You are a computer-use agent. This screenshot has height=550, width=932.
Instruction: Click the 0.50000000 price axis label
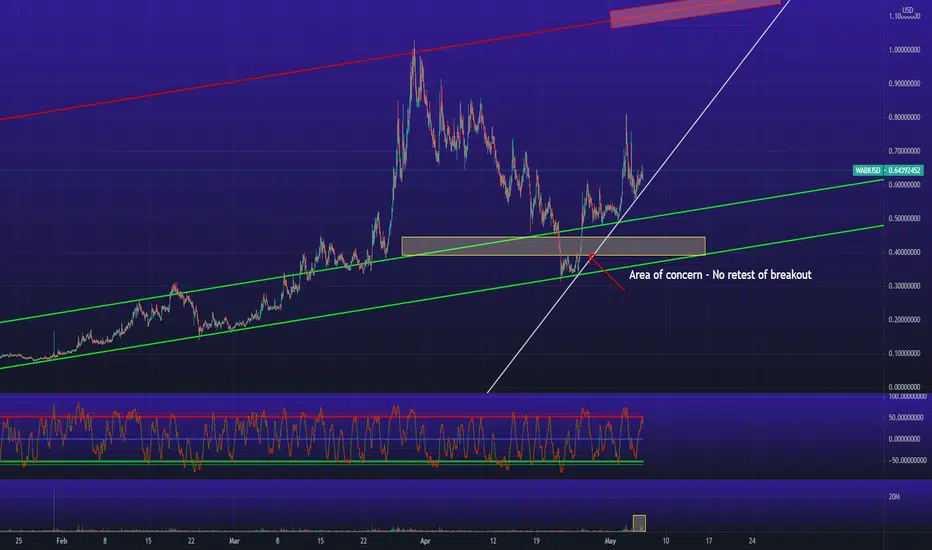(905, 218)
